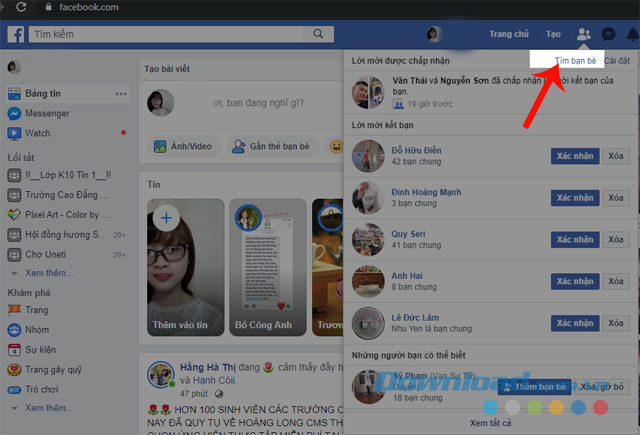The image size is (640, 435).
Task: Click the emoji feeling icon in composer
Action: tap(336, 146)
